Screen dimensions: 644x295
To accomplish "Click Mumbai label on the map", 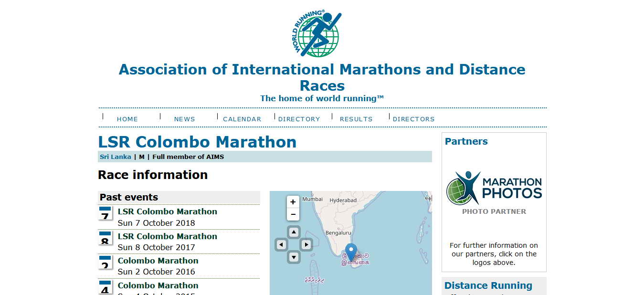I will pyautogui.click(x=313, y=199).
